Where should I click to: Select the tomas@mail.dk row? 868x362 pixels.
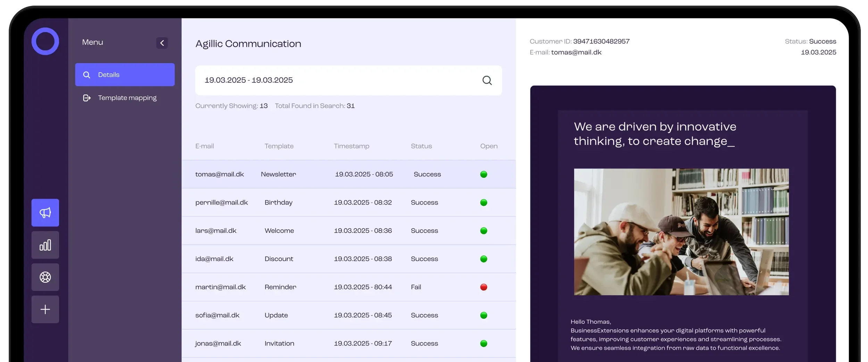coord(349,174)
